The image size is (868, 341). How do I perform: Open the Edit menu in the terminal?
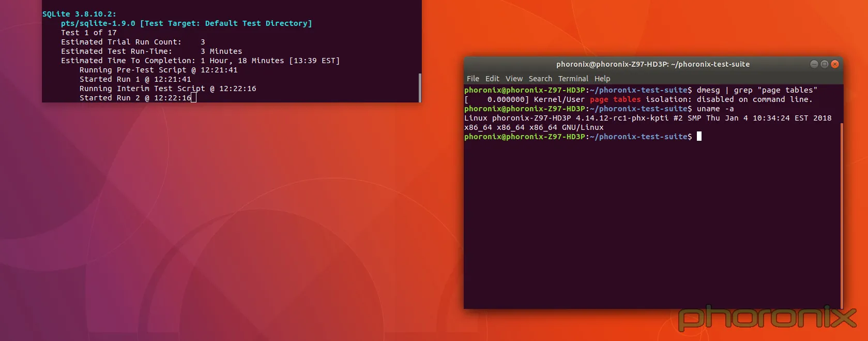pos(492,79)
